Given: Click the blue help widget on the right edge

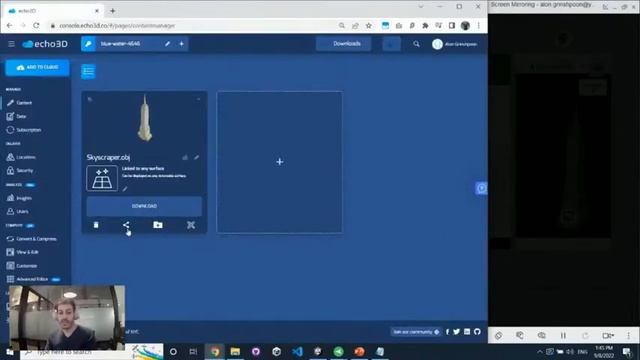Looking at the screenshot, I should 482,188.
